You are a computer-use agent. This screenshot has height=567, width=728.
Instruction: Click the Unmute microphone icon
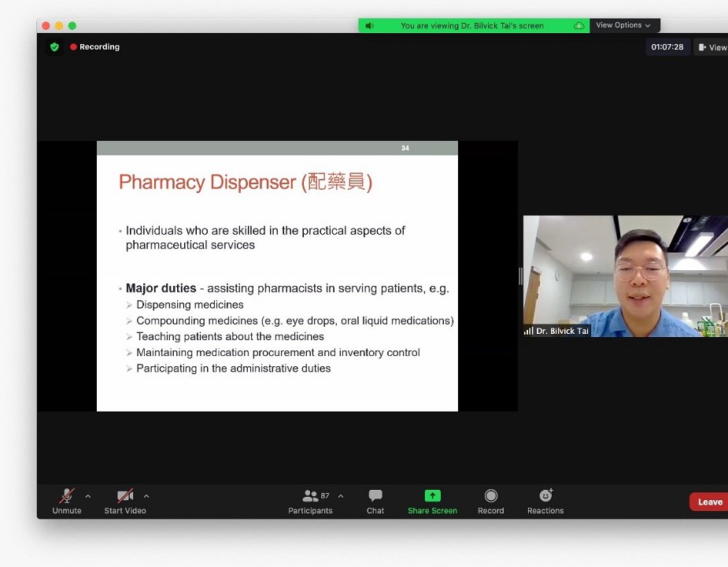click(x=67, y=496)
